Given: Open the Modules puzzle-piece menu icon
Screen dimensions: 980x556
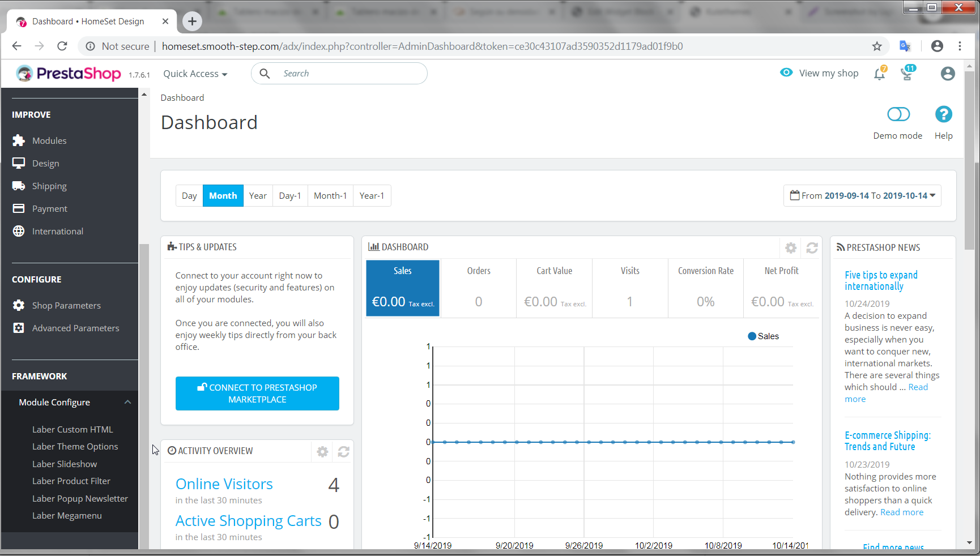Looking at the screenshot, I should tap(19, 140).
